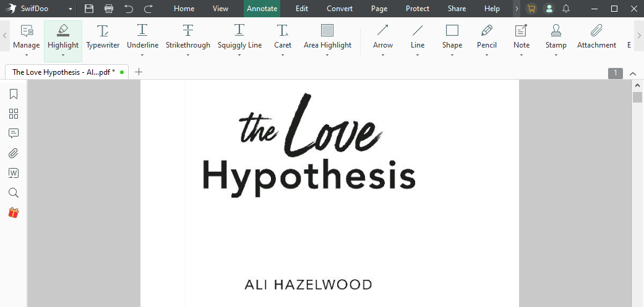
Task: Open the shopping cart purchase icon
Action: tap(531, 9)
